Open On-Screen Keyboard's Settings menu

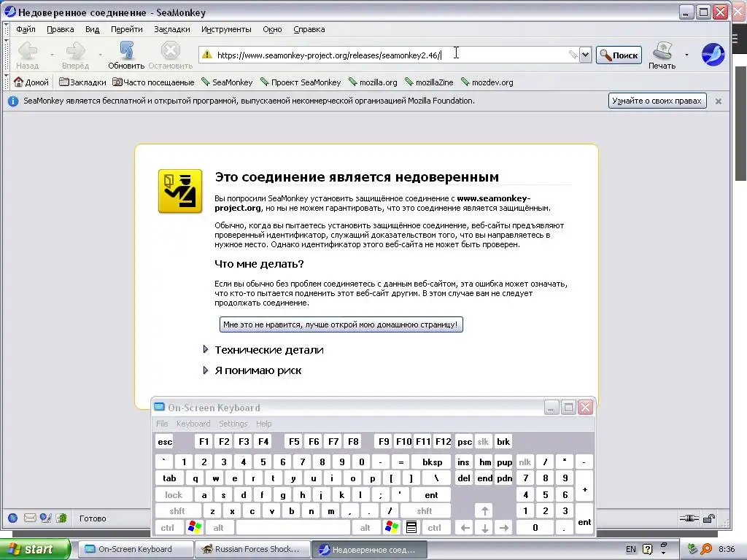[233, 424]
